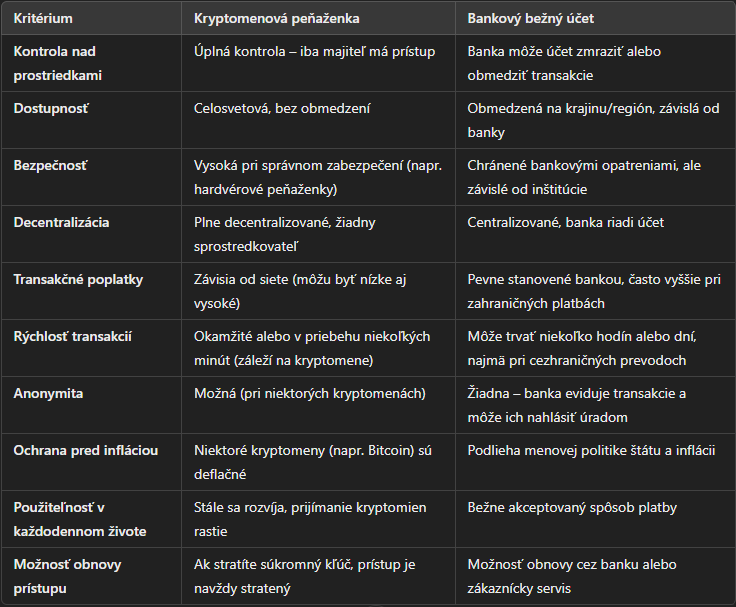
Task: Click the 'Kryptomenová peňaženka' column header
Action: click(x=276, y=19)
